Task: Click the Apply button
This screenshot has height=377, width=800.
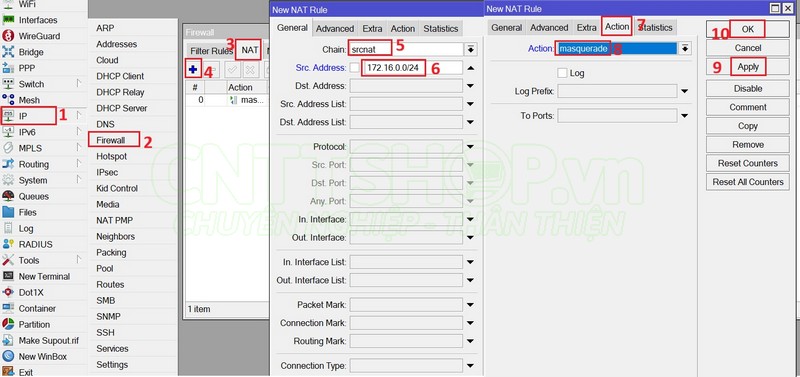Action: 747,67
